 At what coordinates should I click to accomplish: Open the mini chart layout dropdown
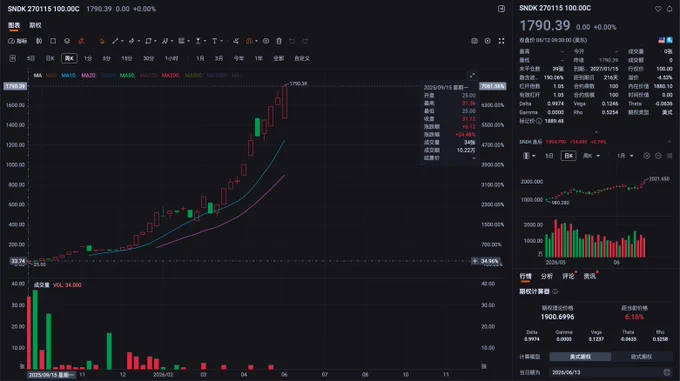click(529, 156)
